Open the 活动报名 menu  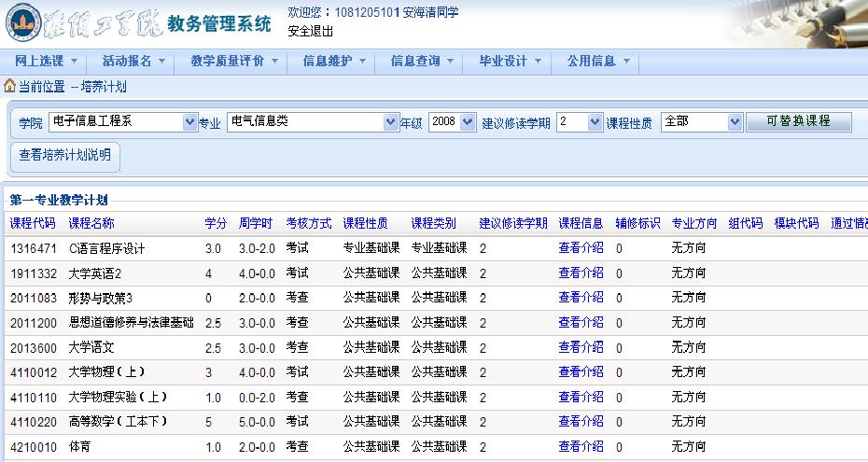133,61
